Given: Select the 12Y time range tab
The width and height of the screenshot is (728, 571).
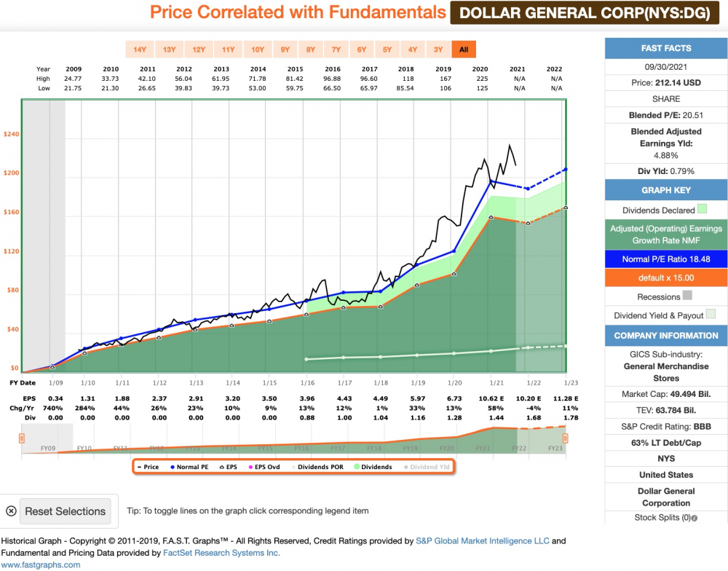Looking at the screenshot, I should [x=199, y=50].
